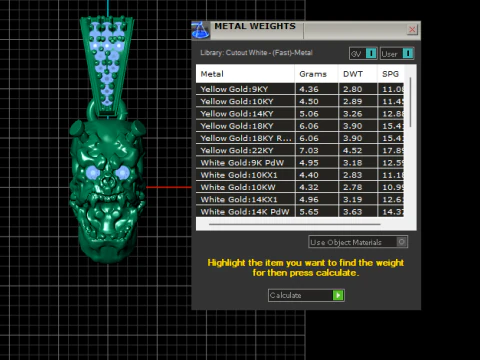Sort by the DWT column header
Image resolution: width=480 pixels, height=360 pixels.
(358, 74)
